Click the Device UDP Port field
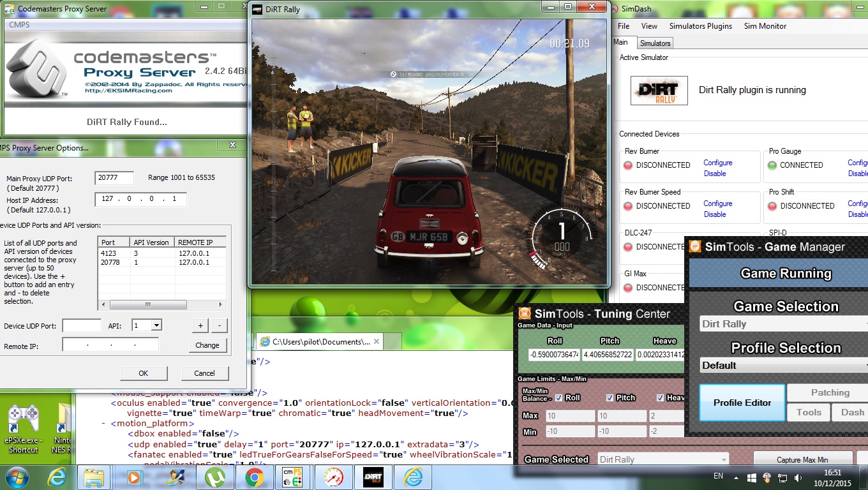868x490 pixels. (82, 325)
